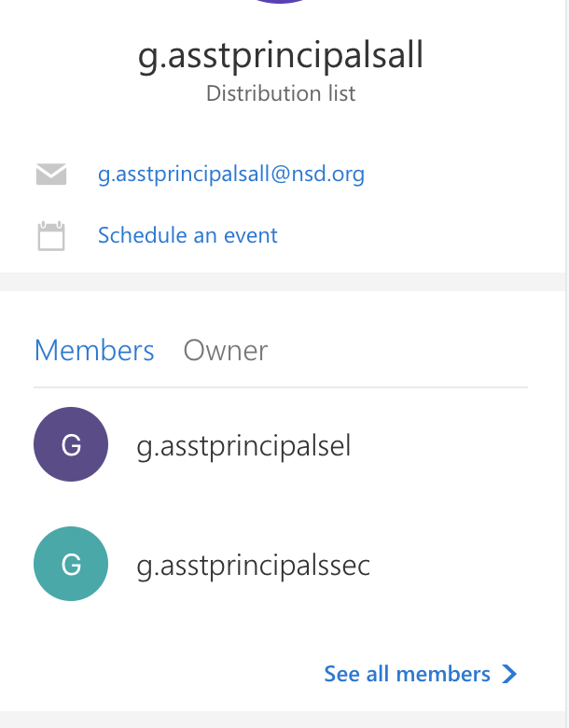Click empty space right of Owner tab

point(399,350)
